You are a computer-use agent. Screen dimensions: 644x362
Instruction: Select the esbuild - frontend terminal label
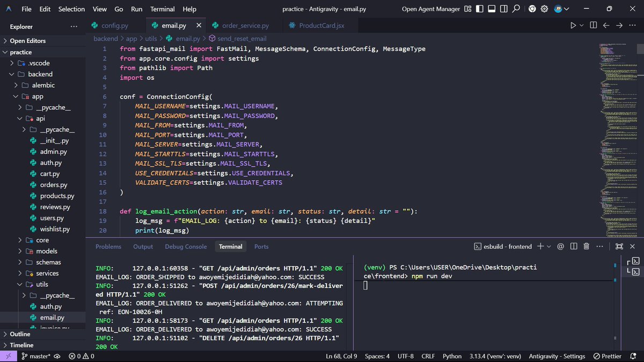pos(503,246)
